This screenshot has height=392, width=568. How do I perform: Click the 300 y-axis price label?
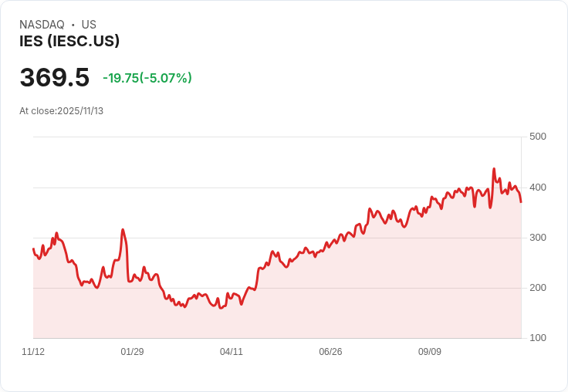point(537,238)
